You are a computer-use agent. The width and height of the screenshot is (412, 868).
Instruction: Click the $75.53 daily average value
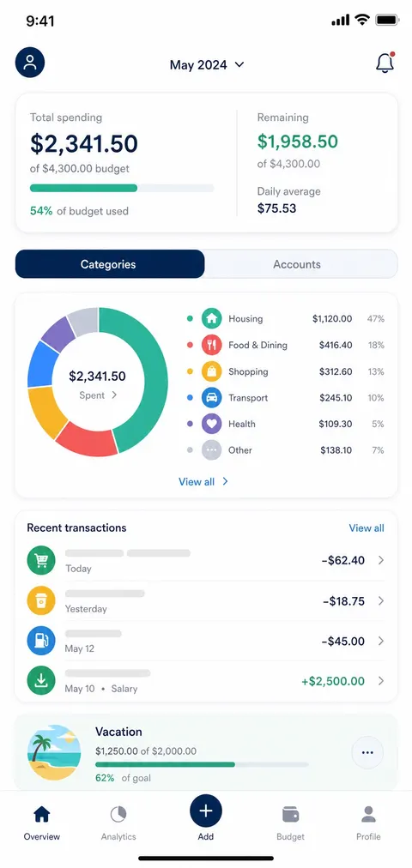tap(276, 208)
